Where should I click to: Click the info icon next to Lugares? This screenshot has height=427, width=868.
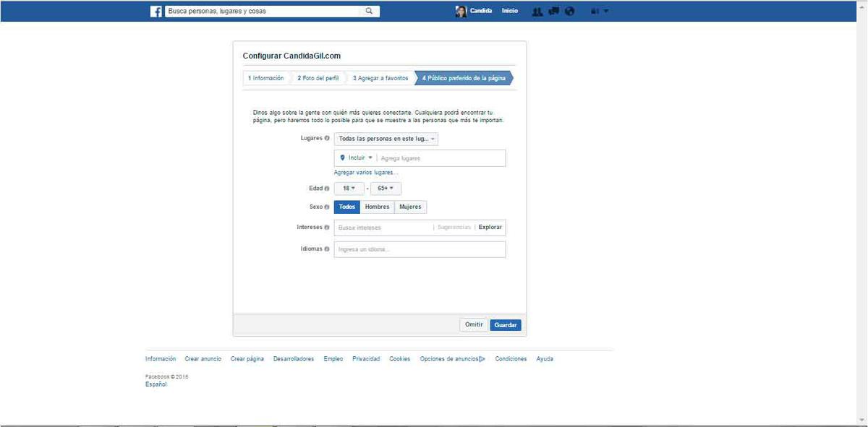pos(327,139)
